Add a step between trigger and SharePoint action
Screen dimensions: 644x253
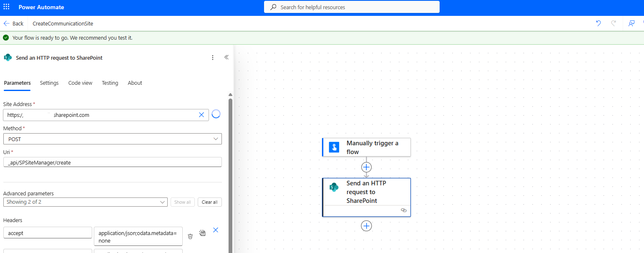[366, 167]
